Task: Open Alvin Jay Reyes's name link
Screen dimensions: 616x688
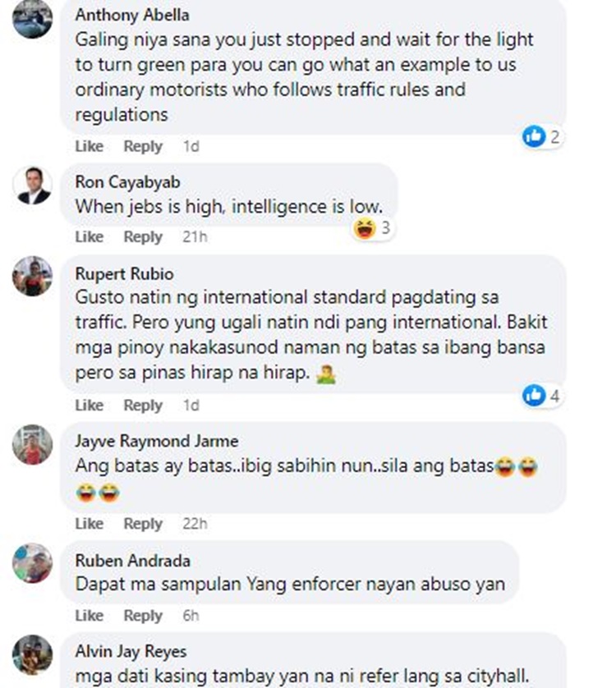Action: click(x=131, y=652)
